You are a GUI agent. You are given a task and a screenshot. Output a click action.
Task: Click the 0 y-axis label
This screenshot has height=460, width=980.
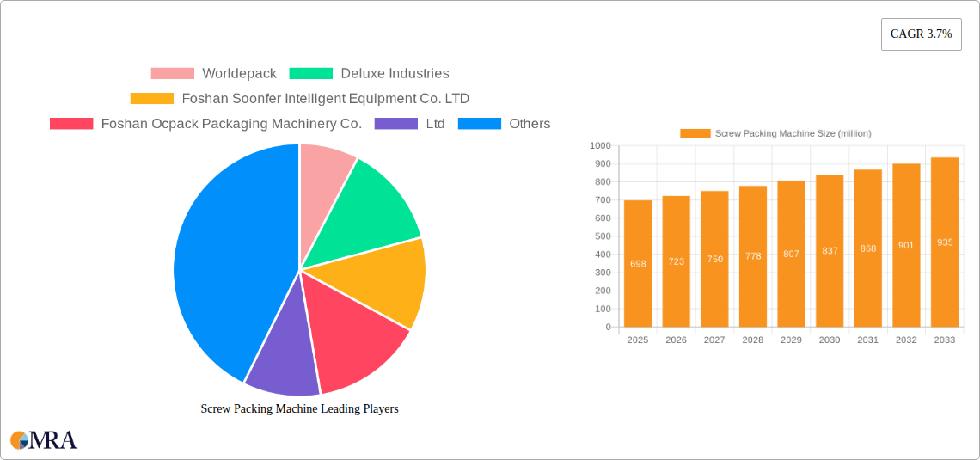608,327
